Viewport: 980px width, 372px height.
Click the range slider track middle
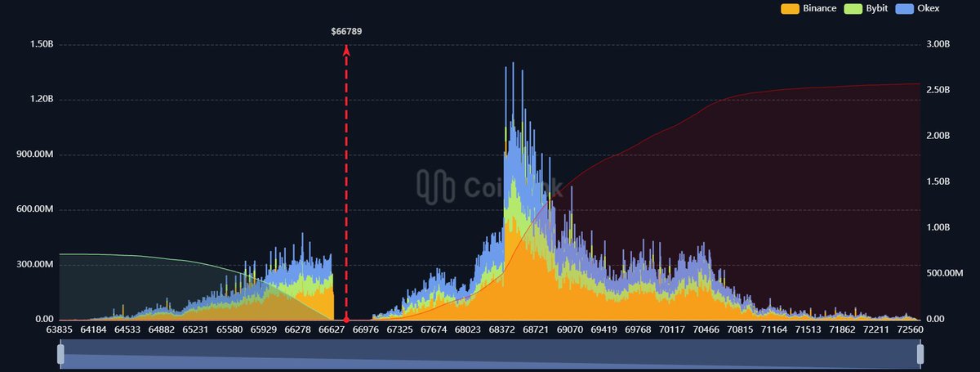pos(490,354)
